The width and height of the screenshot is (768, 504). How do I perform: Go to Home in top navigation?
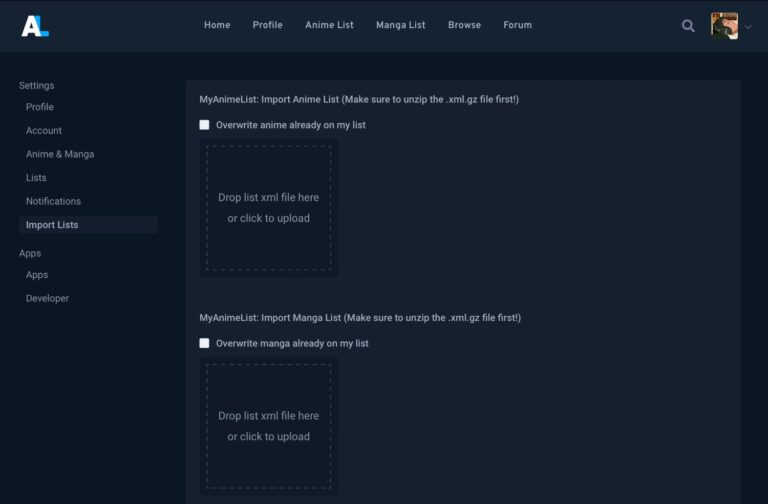click(217, 25)
